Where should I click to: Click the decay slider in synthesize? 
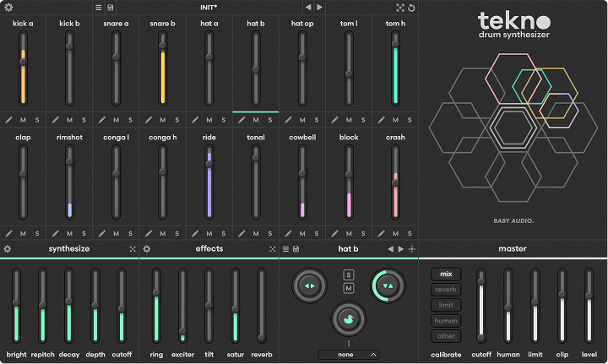tap(69, 306)
